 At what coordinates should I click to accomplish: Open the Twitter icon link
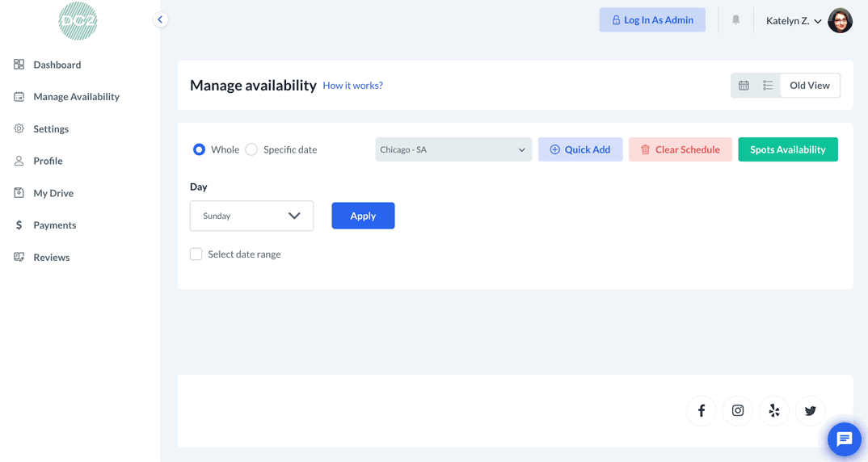pyautogui.click(x=811, y=411)
